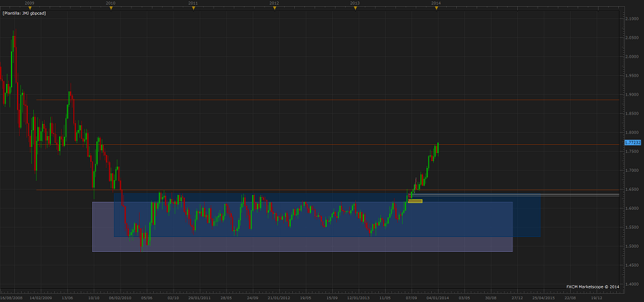Click the 21/01/2012 date axis label
The height and width of the screenshot is (302, 644).
click(278, 297)
